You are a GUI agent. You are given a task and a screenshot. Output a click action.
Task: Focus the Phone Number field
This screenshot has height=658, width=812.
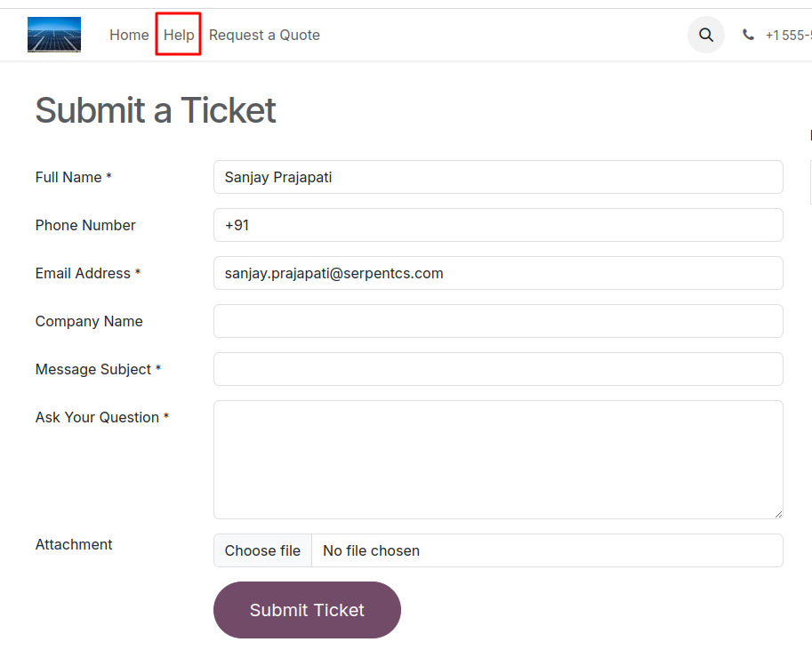point(498,225)
